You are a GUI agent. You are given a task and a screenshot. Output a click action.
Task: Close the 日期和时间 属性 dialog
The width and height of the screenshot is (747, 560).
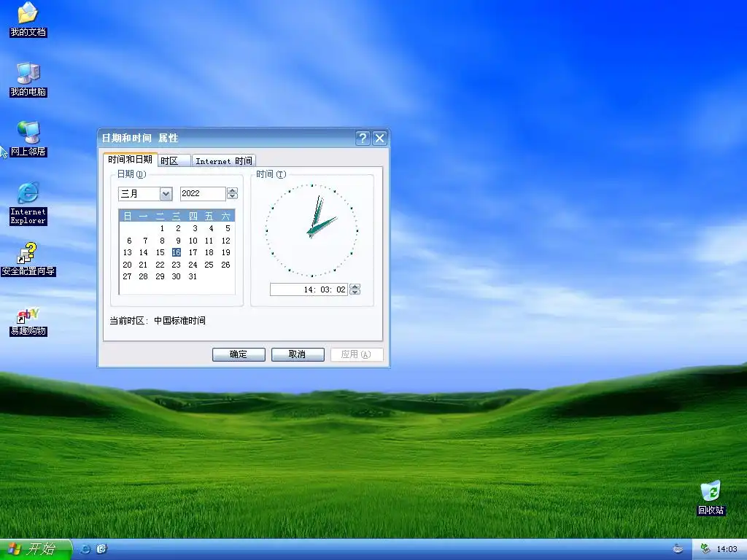379,138
